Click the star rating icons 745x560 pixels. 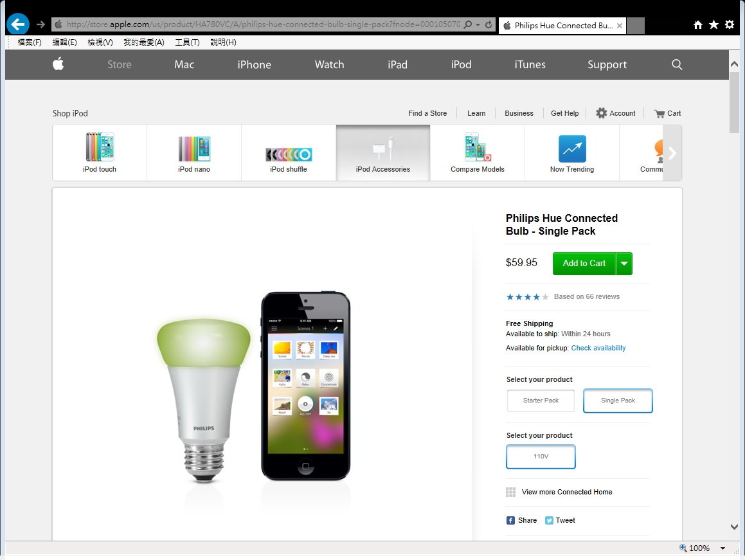click(527, 296)
